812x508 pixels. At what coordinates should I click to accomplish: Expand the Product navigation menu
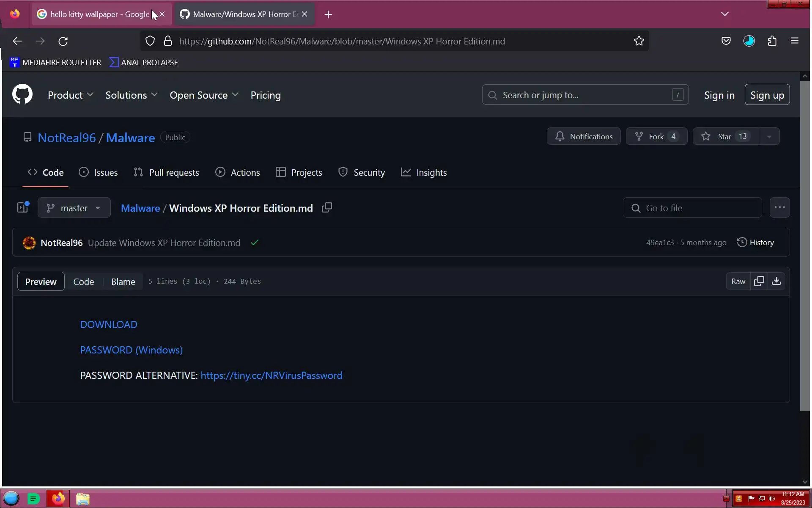[x=70, y=95]
